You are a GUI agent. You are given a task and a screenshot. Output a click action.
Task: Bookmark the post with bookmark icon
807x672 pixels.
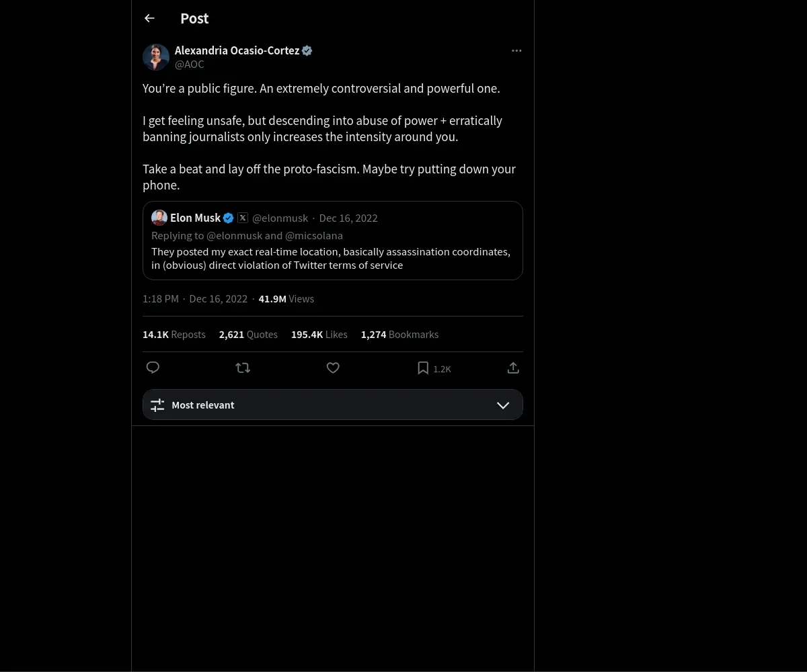(x=423, y=368)
